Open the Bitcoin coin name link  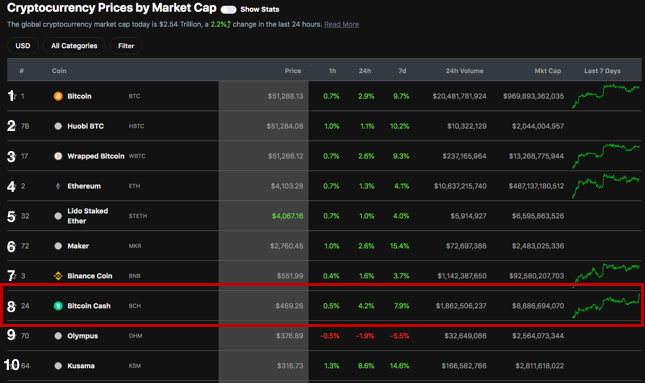(x=79, y=96)
